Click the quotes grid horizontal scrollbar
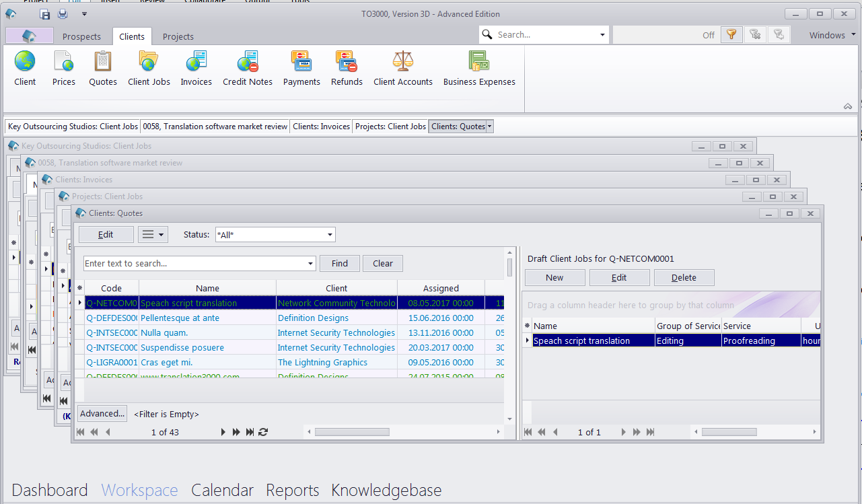The image size is (862, 504). (404, 432)
